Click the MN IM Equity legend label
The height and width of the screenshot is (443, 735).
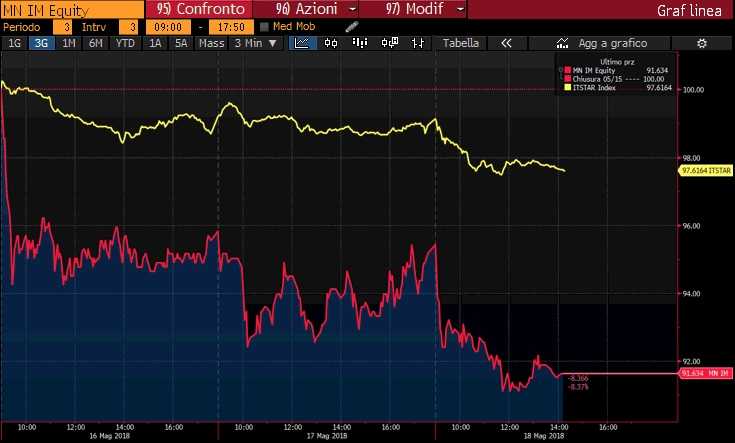coord(594,70)
